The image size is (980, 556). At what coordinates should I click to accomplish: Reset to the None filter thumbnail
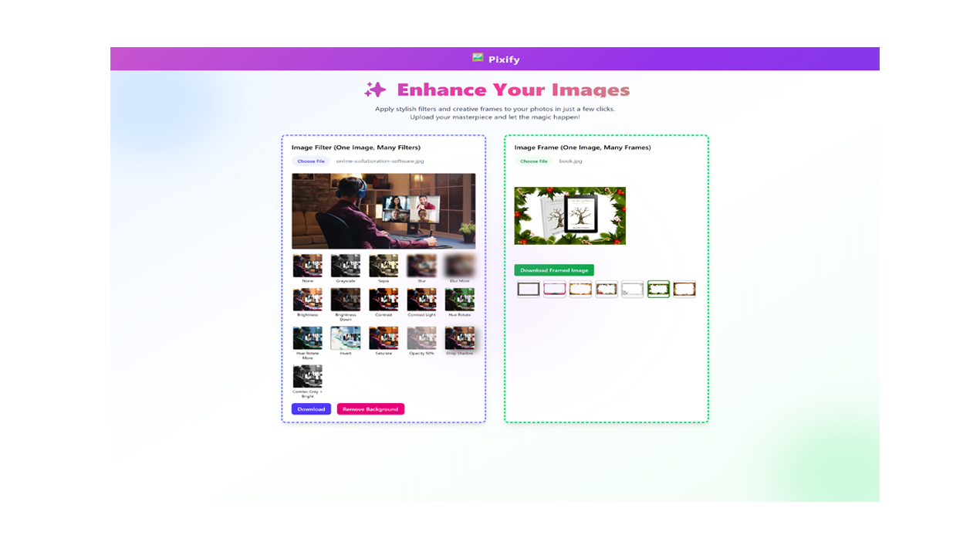tap(307, 266)
